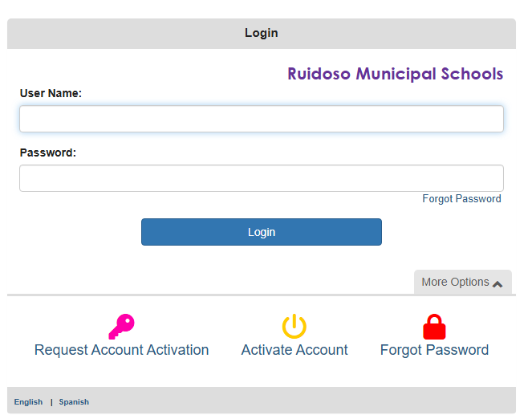The width and height of the screenshot is (532, 419).
Task: Switch language to English
Action: click(29, 401)
